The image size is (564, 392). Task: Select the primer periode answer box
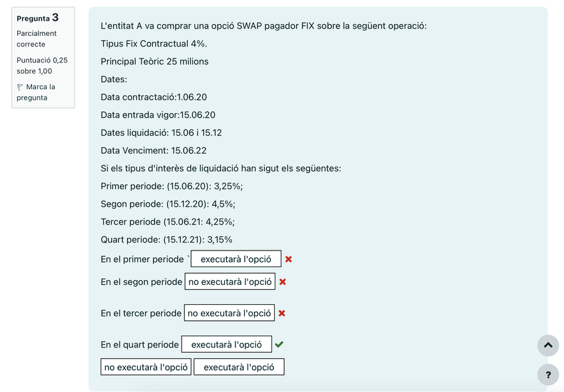click(236, 259)
